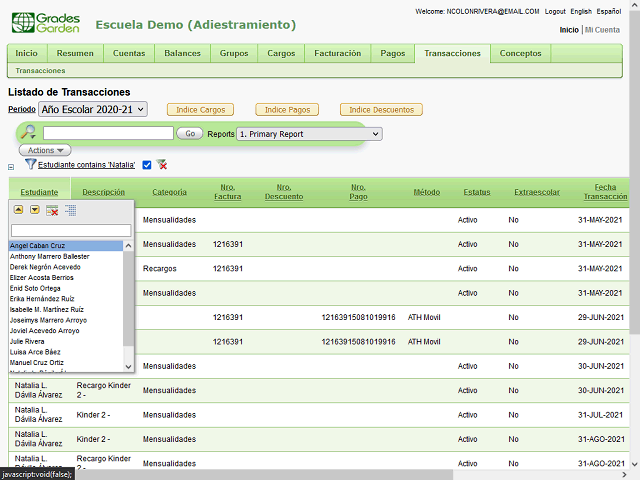This screenshot has width=640, height=480.
Task: Open the Pagos tab
Action: coord(393,53)
